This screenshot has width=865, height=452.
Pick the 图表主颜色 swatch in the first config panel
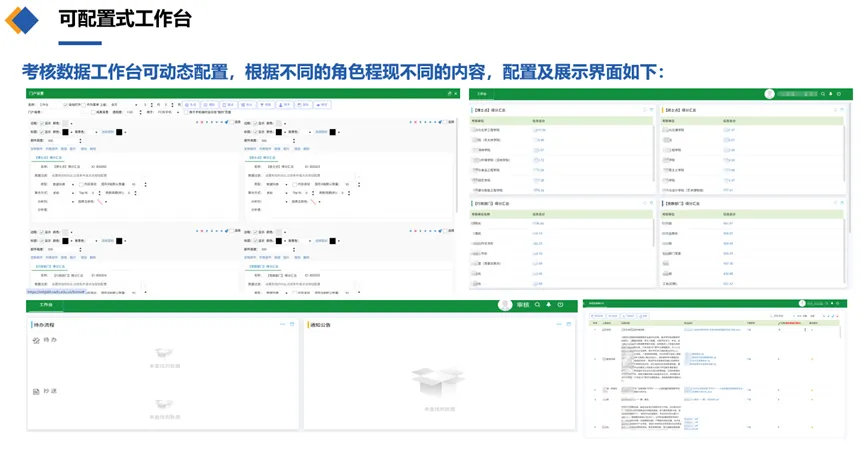pyautogui.click(x=100, y=201)
